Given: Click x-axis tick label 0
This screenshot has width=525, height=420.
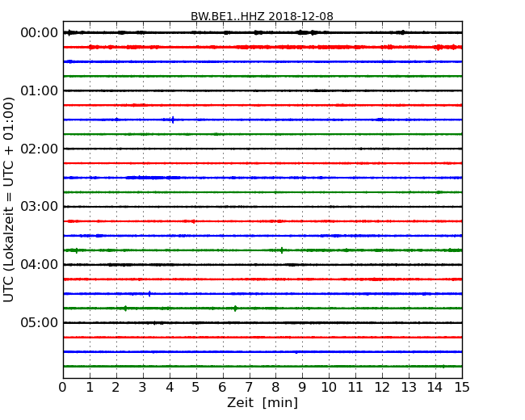Looking at the screenshot, I should click(x=63, y=388).
